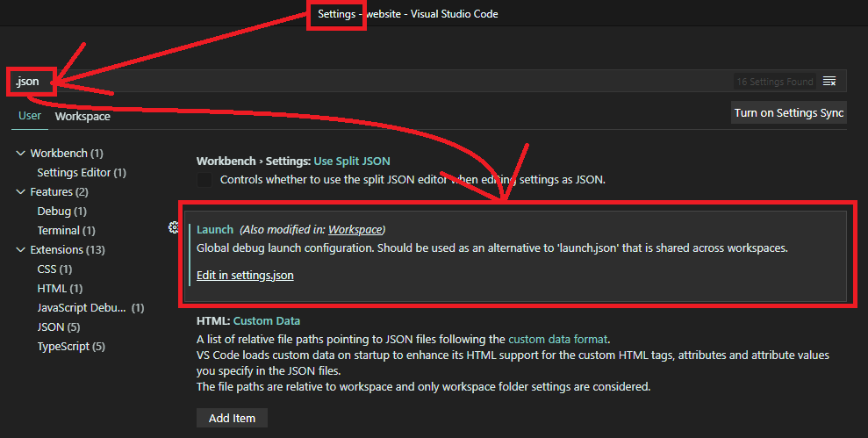Switch to the Workspace settings tab
Screen dimensions: 868x438
point(82,116)
